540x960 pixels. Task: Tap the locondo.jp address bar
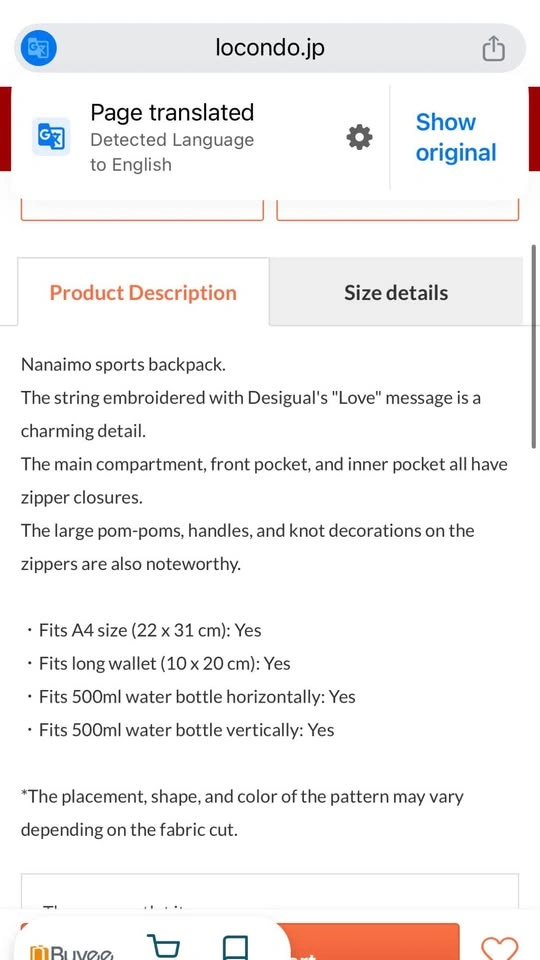[270, 48]
